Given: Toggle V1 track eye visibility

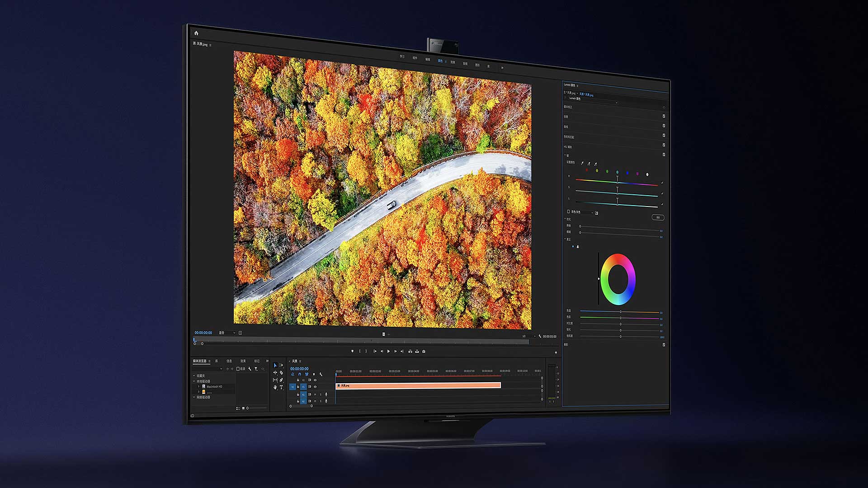Looking at the screenshot, I should pyautogui.click(x=315, y=387).
